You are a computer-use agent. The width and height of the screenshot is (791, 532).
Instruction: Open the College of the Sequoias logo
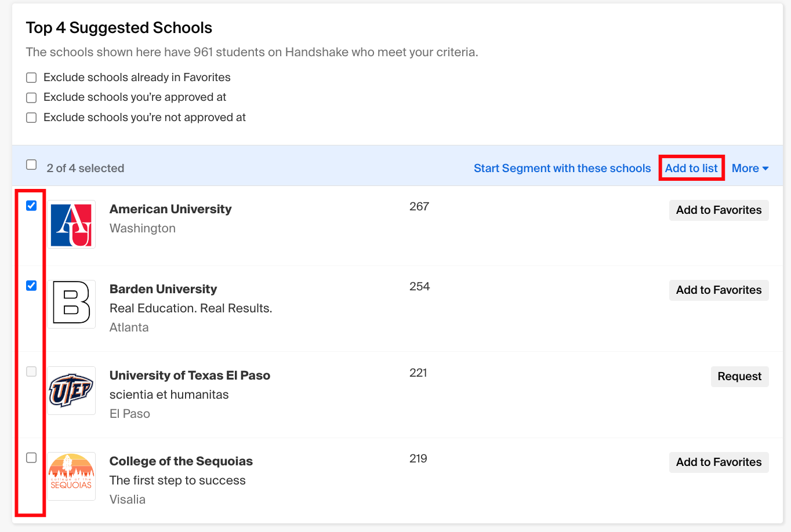tap(71, 476)
